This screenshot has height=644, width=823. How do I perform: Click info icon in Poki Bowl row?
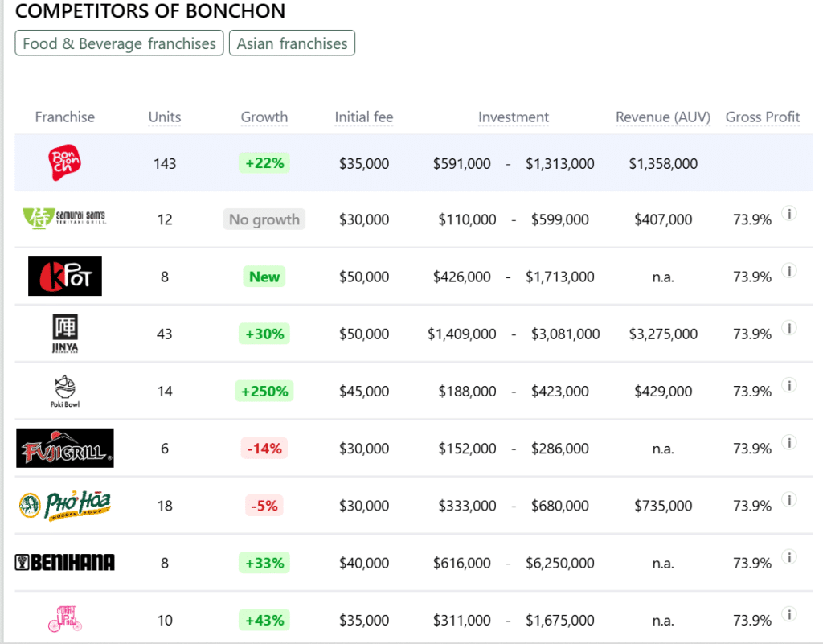point(789,385)
